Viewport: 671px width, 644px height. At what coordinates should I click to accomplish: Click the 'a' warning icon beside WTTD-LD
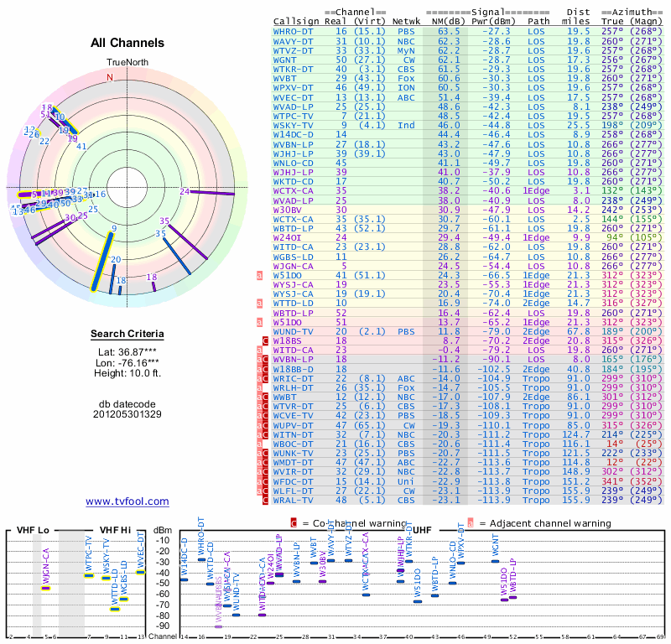[259, 304]
